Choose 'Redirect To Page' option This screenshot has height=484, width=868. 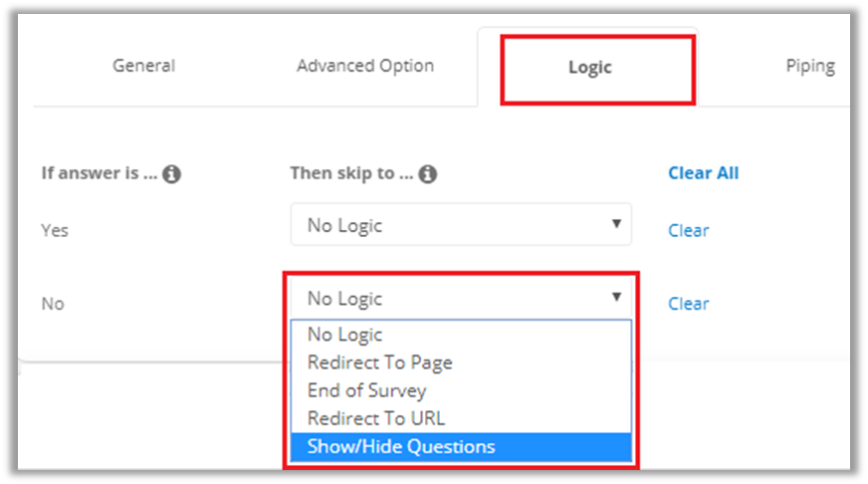(379, 363)
